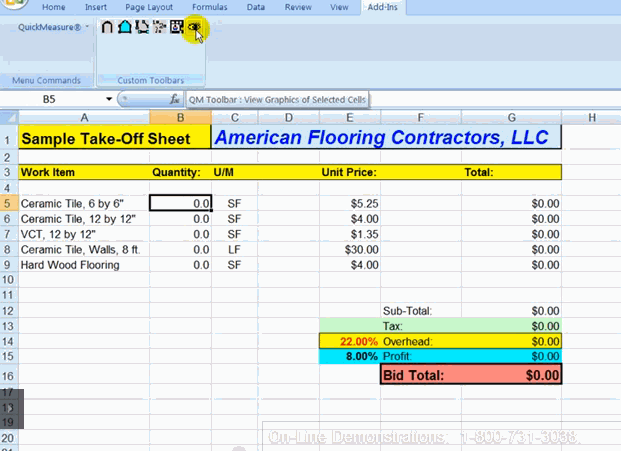Click the arch-shaped QuickMeasure toolbar icon
The image size is (621, 451).
coord(107,27)
